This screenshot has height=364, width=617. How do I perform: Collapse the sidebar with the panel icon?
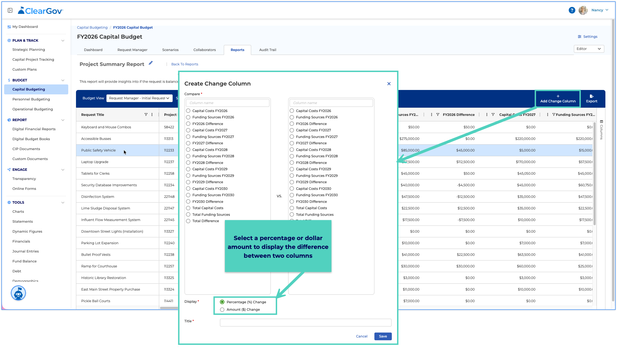(10, 10)
